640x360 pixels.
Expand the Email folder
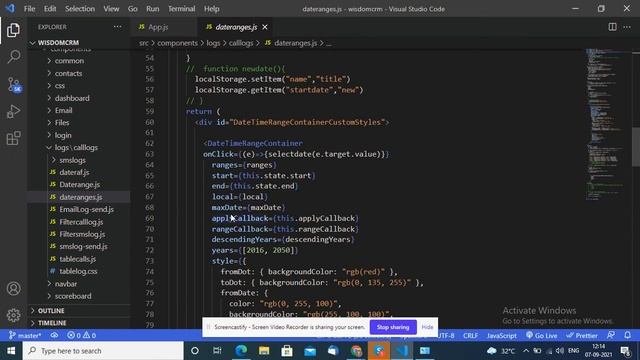(63, 110)
